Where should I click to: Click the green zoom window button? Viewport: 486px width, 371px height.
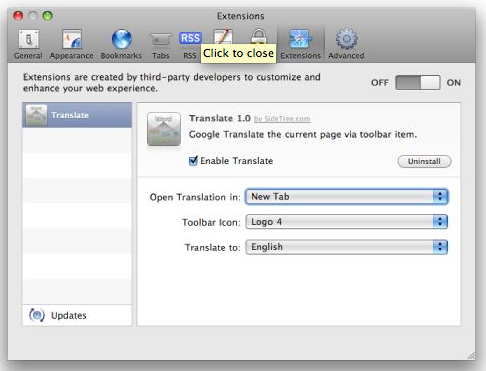(48, 16)
